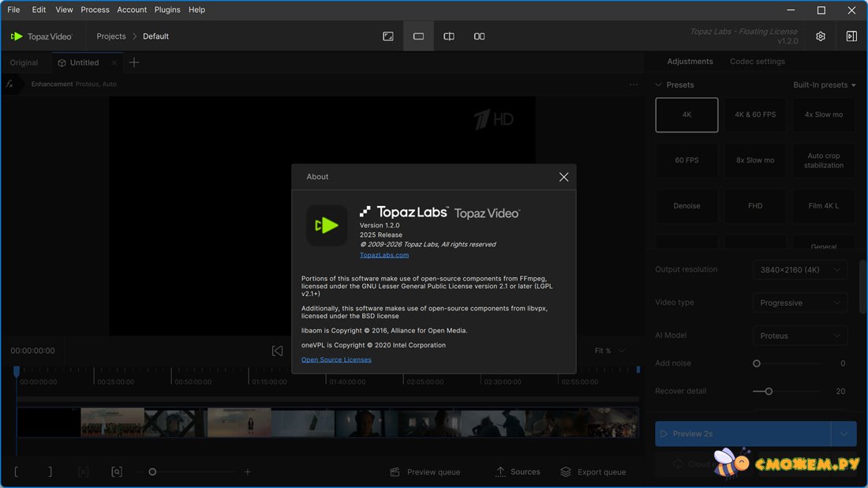Choose the 60 FPS preset
Viewport: 868px width, 488px height.
[687, 160]
